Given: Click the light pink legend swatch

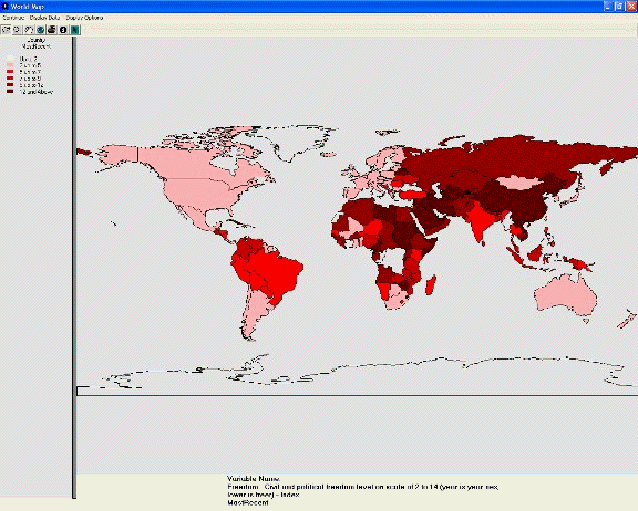Looking at the screenshot, I should point(10,65).
